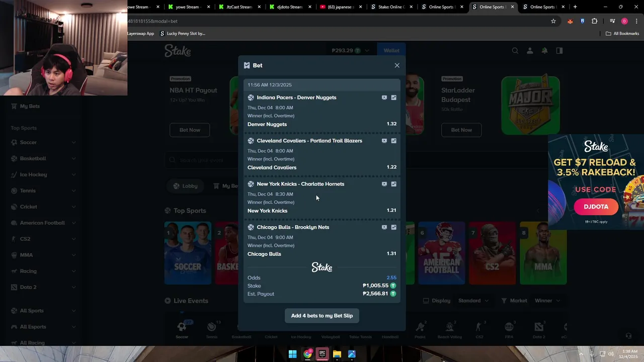Open statistics icon for Indiana Pacers match
644x362 pixels.
coord(393,98)
